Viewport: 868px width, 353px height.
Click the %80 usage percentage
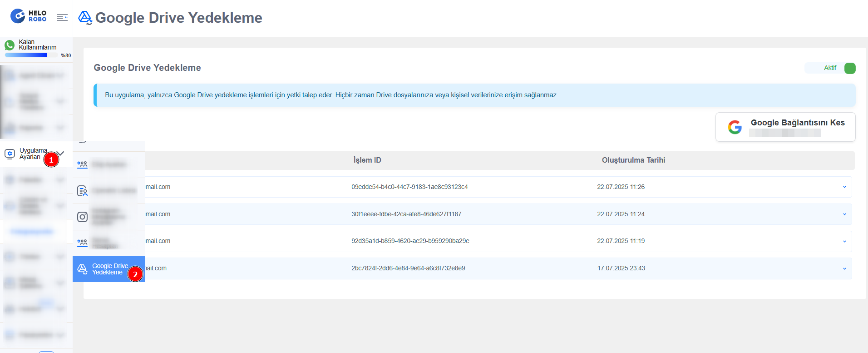pos(66,55)
